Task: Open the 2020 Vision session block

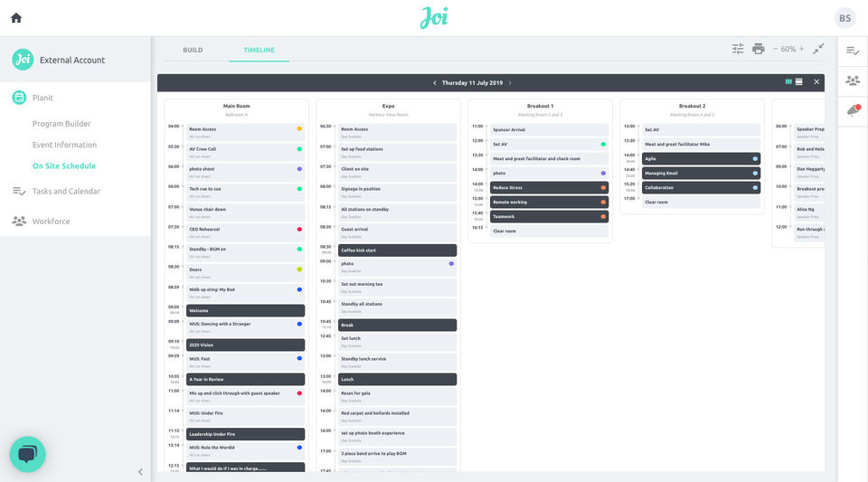Action: click(245, 345)
